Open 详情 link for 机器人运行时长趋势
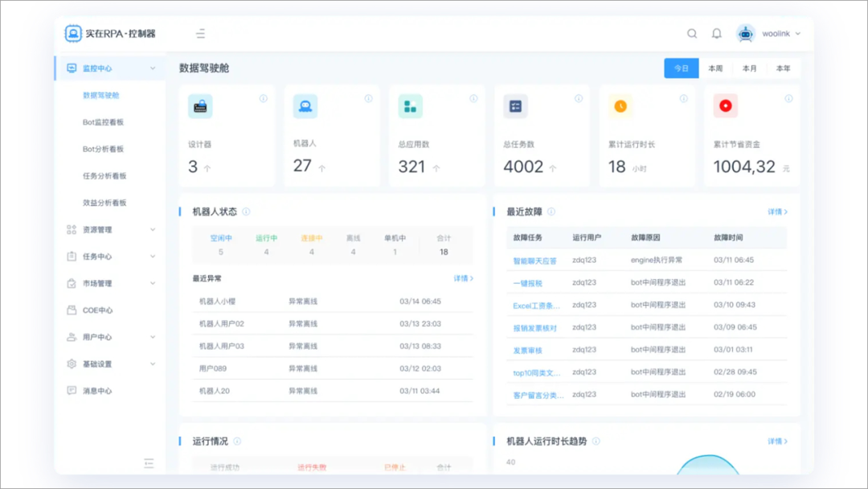Viewport: 868px width, 489px height. [777, 442]
